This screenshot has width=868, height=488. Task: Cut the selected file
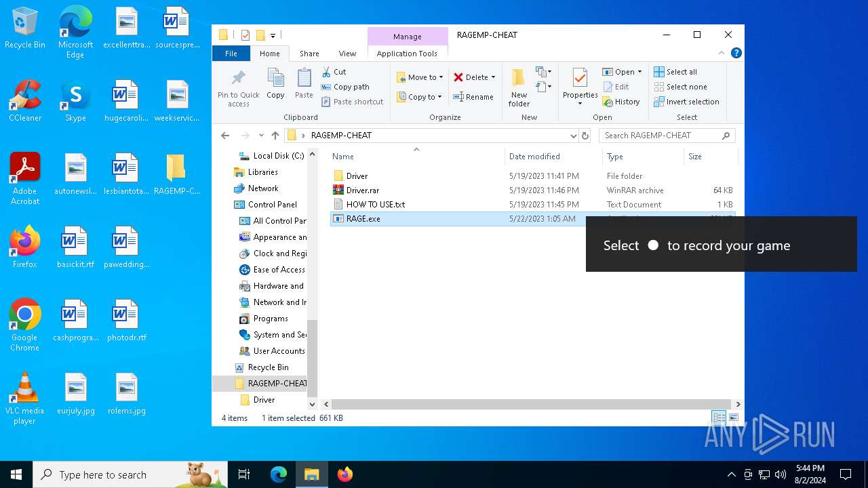point(334,71)
